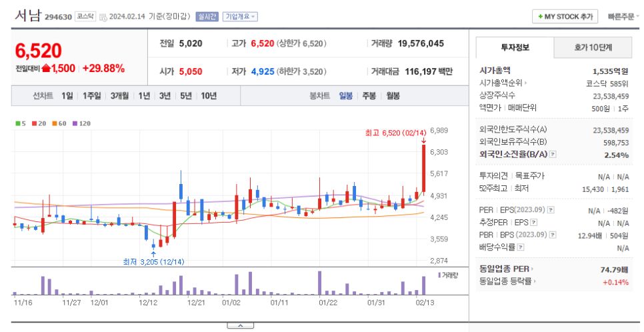Image resolution: width=644 pixels, height=332 pixels.
Task: Switch to the 호가10단계 tab
Action: tap(593, 47)
